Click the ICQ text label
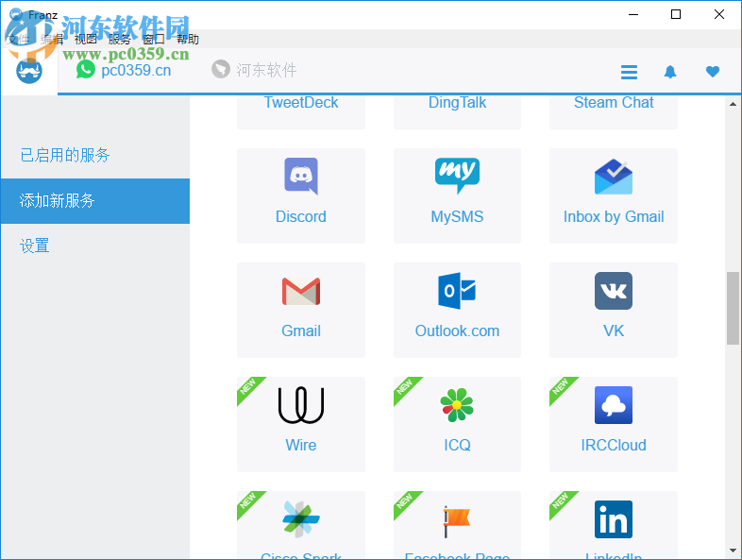 457,445
